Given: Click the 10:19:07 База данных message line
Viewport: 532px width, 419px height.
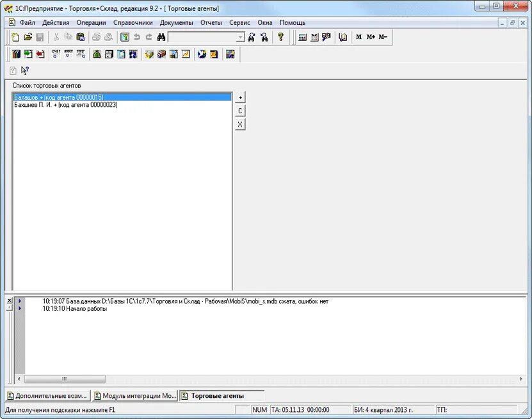Looking at the screenshot, I should coord(185,301).
